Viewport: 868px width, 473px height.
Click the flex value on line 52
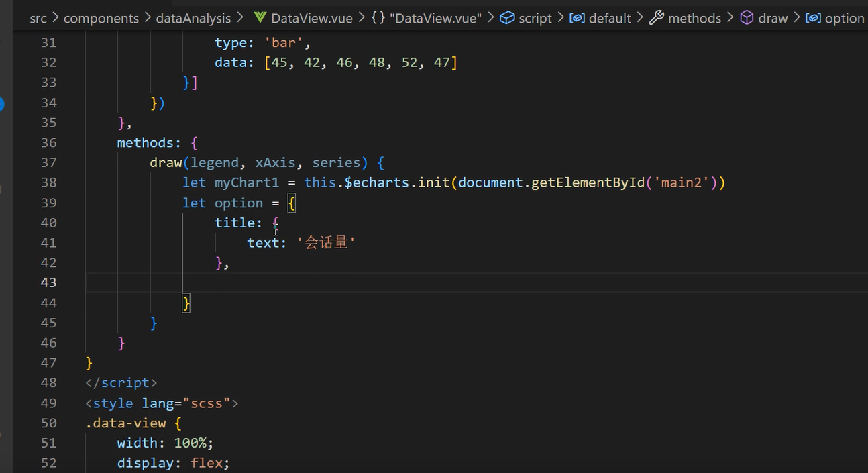(207, 463)
